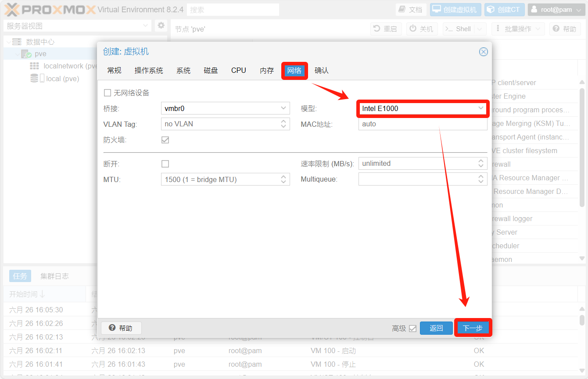Click the 下一步 next button
This screenshot has height=379, width=588.
pyautogui.click(x=473, y=328)
